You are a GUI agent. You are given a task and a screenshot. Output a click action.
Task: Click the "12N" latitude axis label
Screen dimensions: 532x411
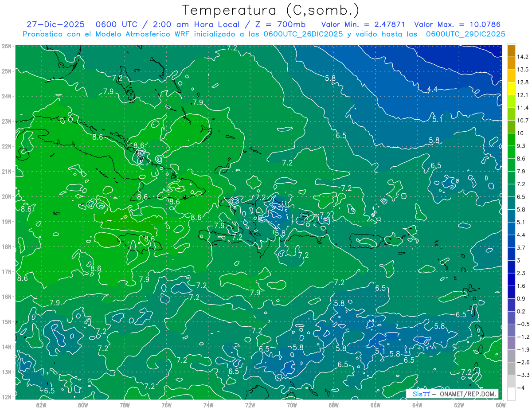click(x=7, y=397)
